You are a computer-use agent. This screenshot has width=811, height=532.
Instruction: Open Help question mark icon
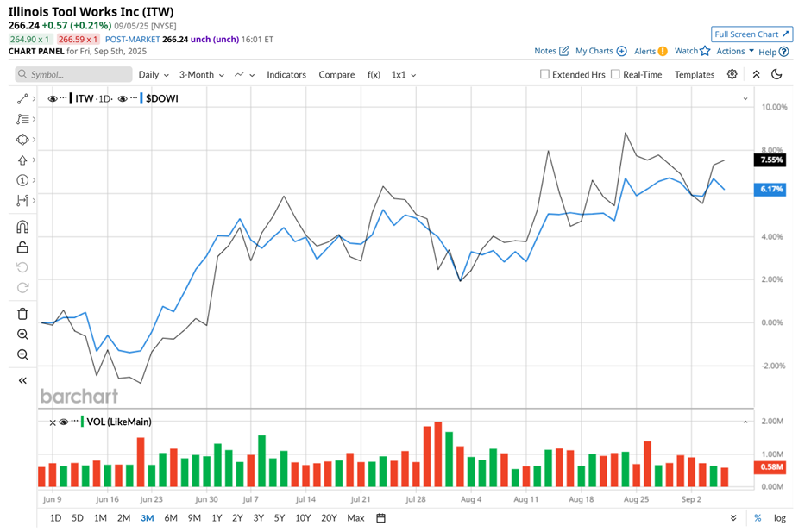[784, 52]
